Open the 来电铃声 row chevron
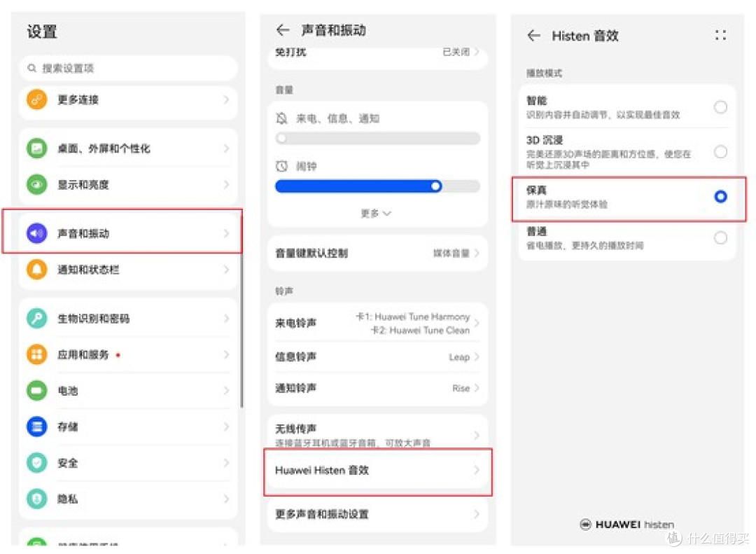 coord(477,324)
